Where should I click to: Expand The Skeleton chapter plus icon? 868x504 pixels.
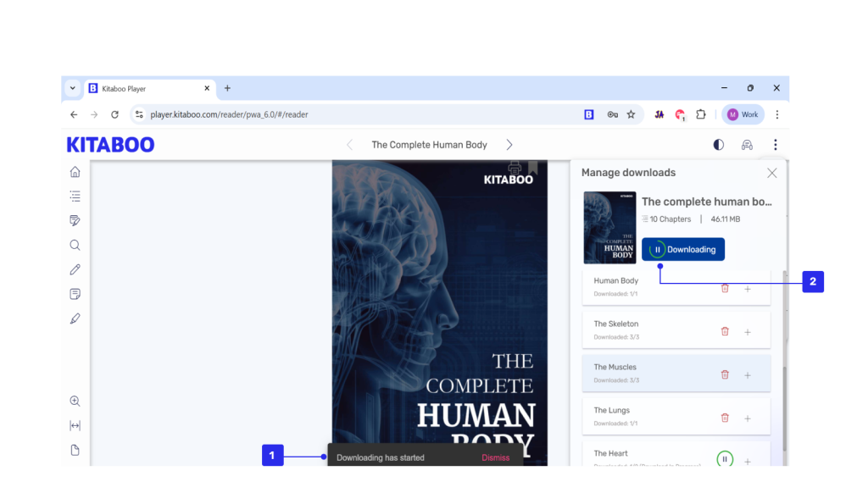[x=748, y=332]
